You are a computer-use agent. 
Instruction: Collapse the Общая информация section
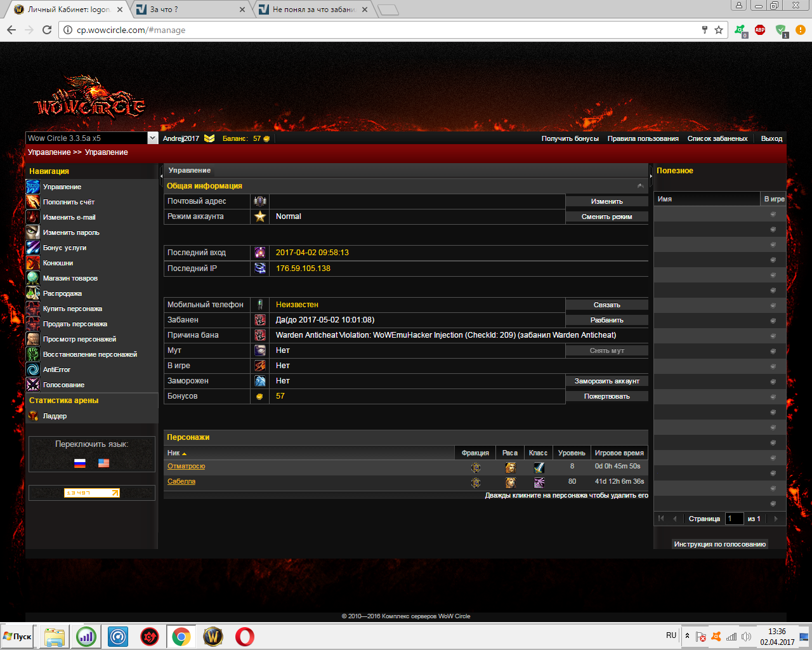[x=640, y=186]
